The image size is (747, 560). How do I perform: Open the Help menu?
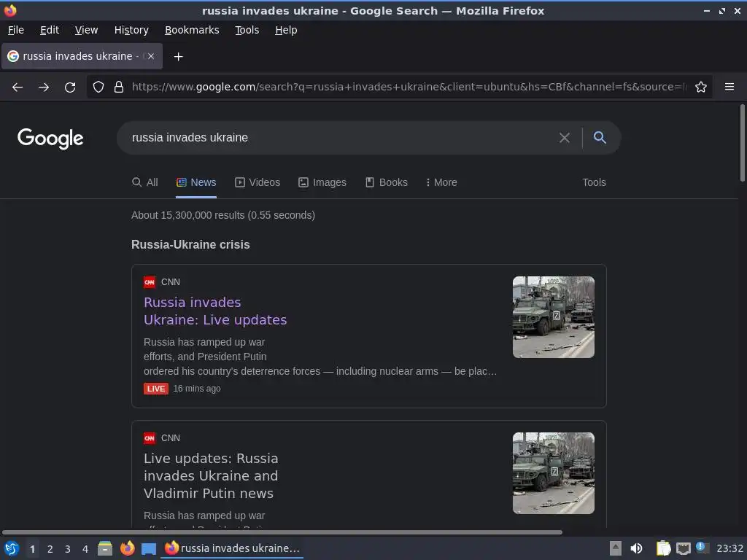[x=286, y=30]
